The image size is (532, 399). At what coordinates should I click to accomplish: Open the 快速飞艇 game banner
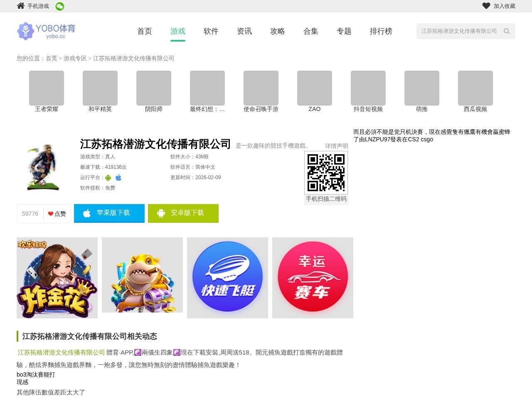click(227, 278)
